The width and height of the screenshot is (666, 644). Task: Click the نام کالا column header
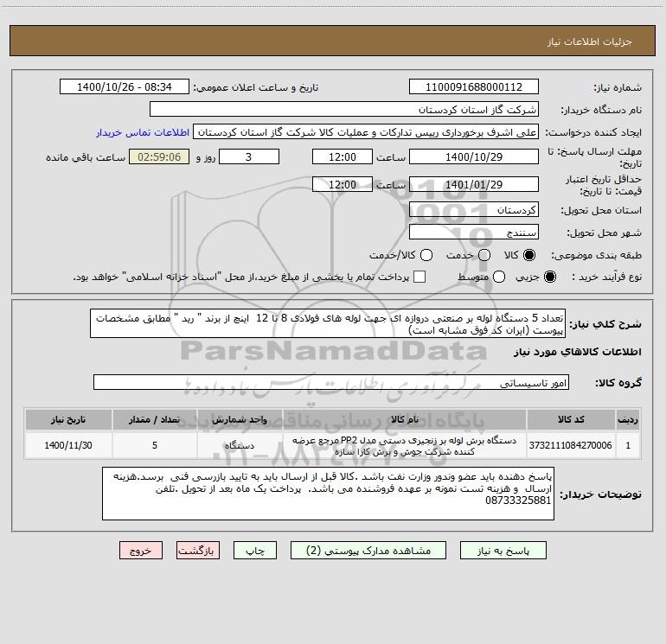[x=405, y=420]
